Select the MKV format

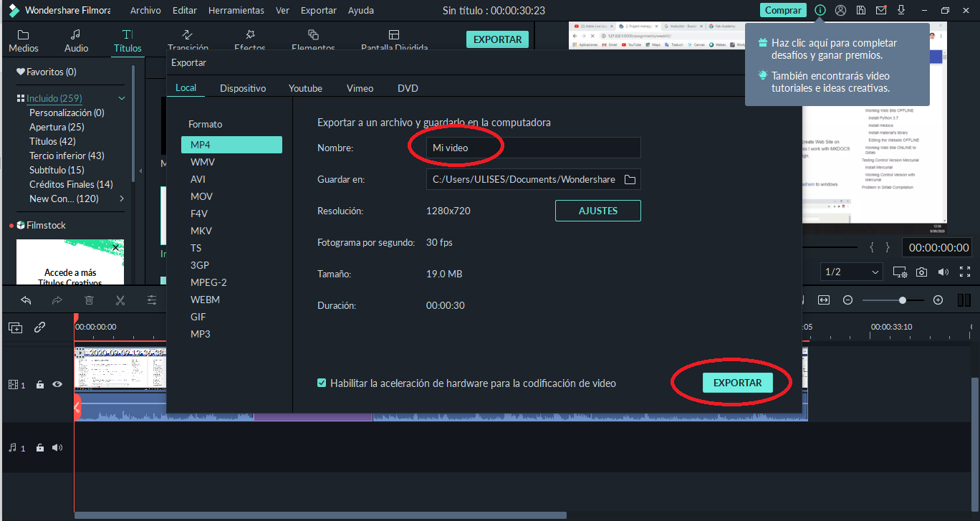[x=231, y=231]
